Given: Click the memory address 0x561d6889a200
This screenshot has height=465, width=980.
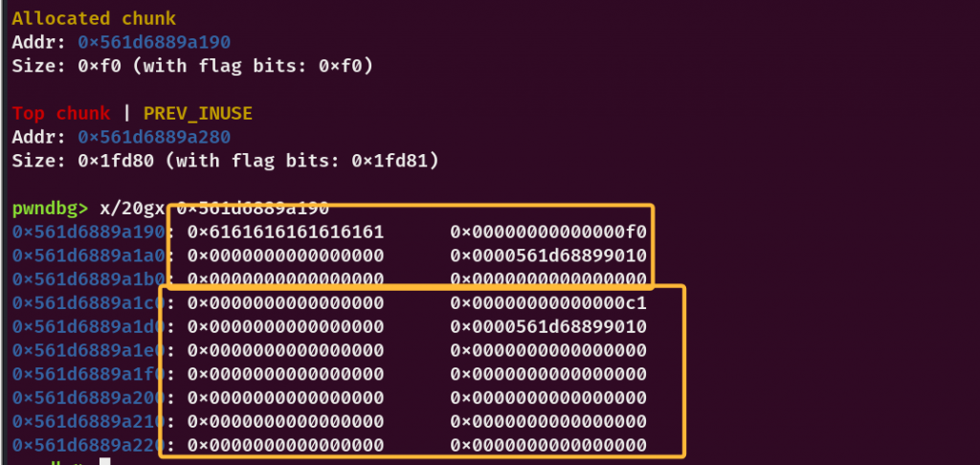Looking at the screenshot, I should 88,398.
